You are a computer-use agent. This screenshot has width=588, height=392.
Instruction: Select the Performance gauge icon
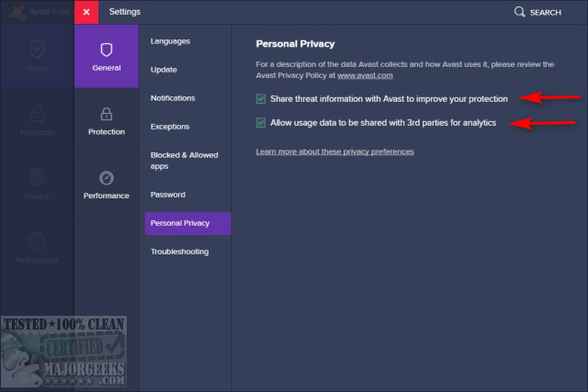(x=107, y=177)
